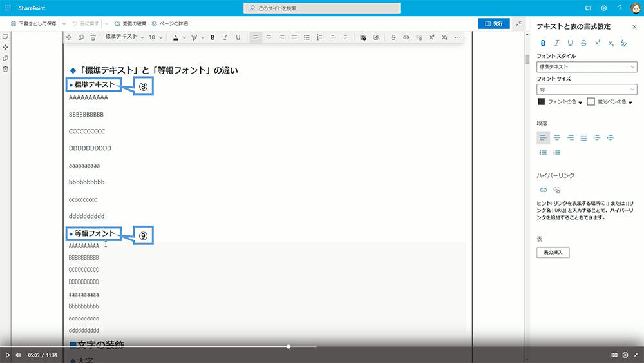This screenshot has width=644, height=363.
Task: Click 下書きとして保存 save as draft
Action: (x=33, y=23)
